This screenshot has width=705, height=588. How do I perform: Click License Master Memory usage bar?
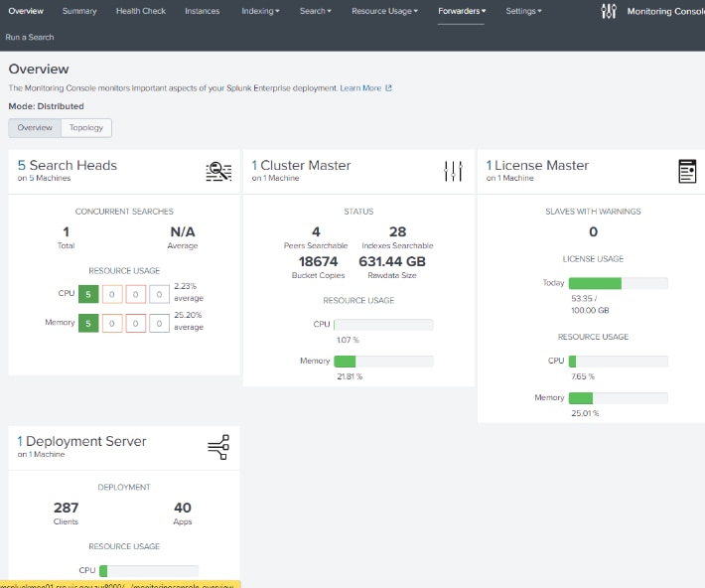pos(619,398)
